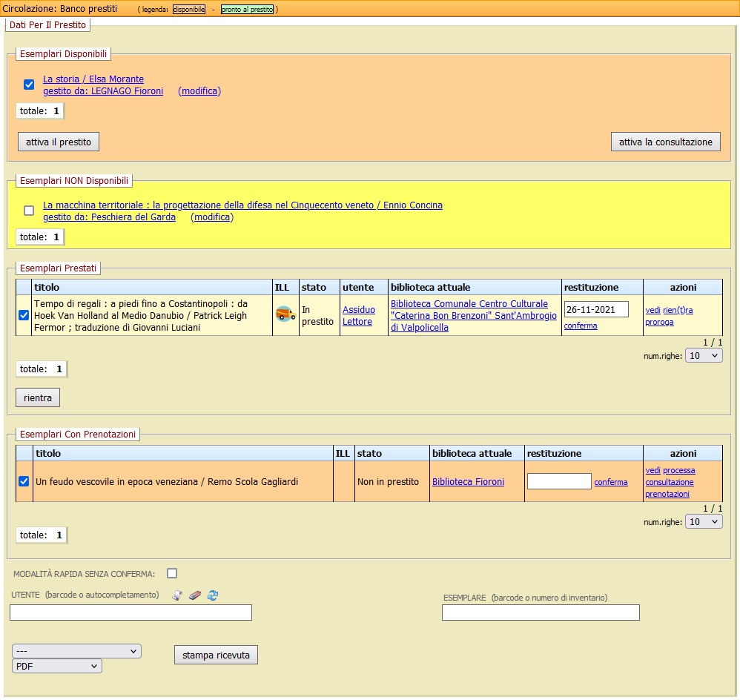Click the blue refresh arrows icon
The height and width of the screenshot is (700, 740).
pyautogui.click(x=213, y=595)
